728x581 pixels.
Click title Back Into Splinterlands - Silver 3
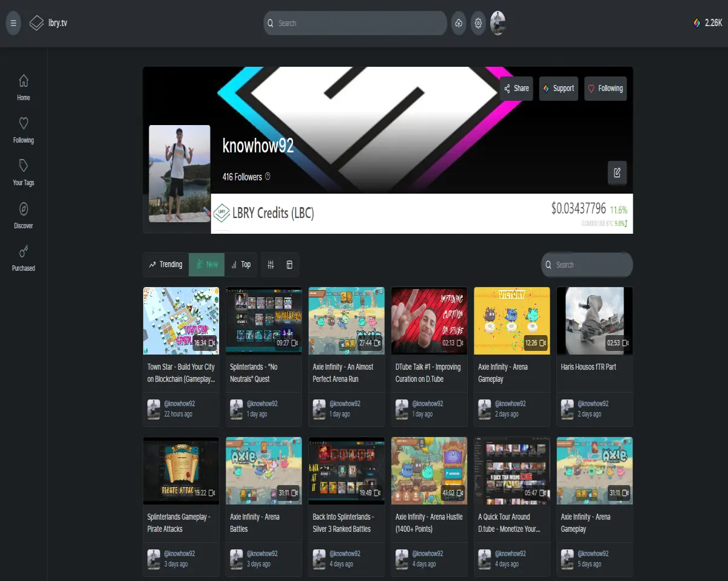click(343, 523)
